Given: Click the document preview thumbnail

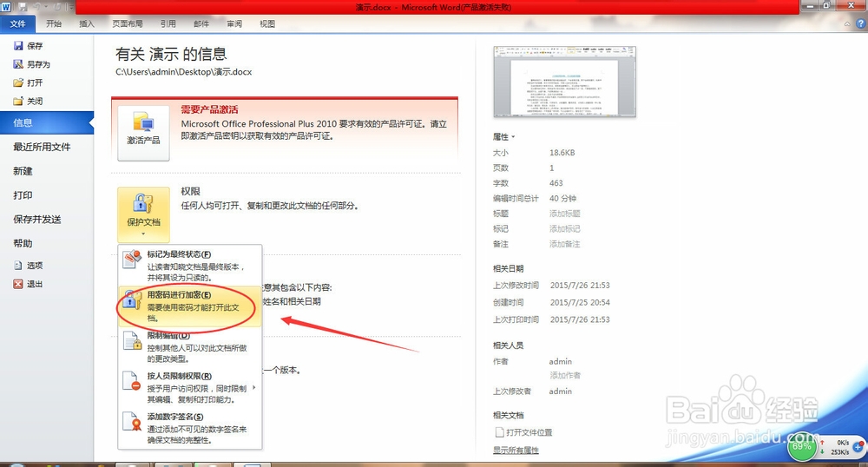Looking at the screenshot, I should point(565,82).
